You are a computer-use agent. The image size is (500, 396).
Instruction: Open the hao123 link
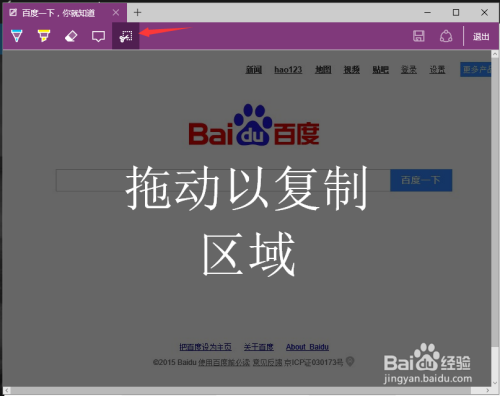(x=288, y=70)
